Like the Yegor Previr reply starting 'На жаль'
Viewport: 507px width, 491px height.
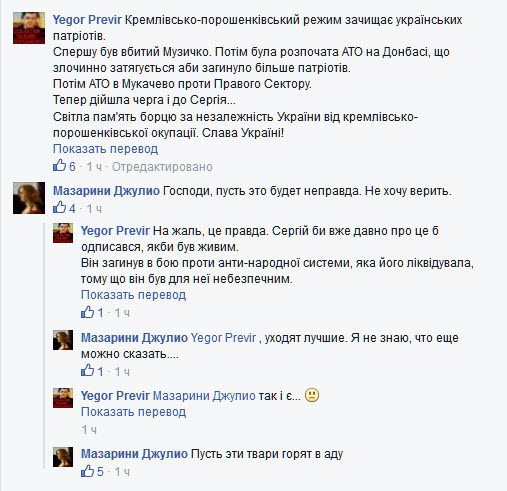pos(87,312)
